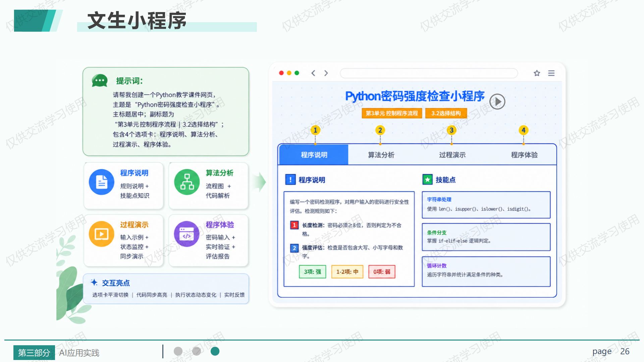Click the orange 1-2项: 中 badge

pos(347,271)
